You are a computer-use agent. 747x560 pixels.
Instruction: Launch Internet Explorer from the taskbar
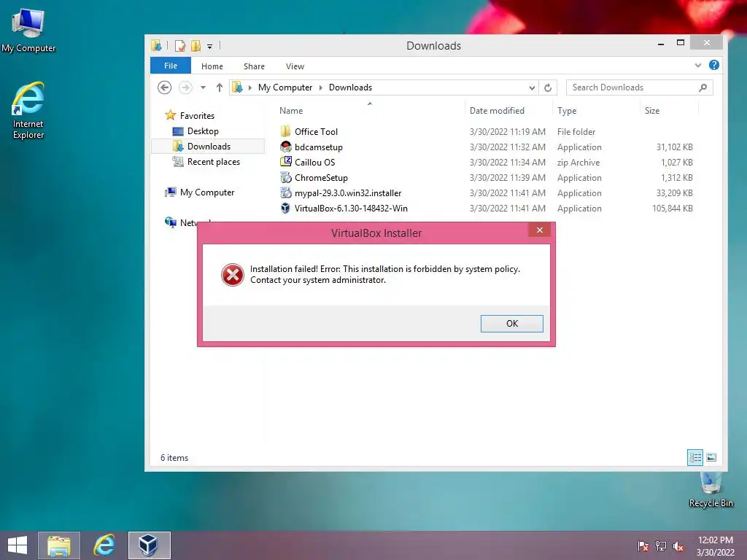(x=104, y=545)
